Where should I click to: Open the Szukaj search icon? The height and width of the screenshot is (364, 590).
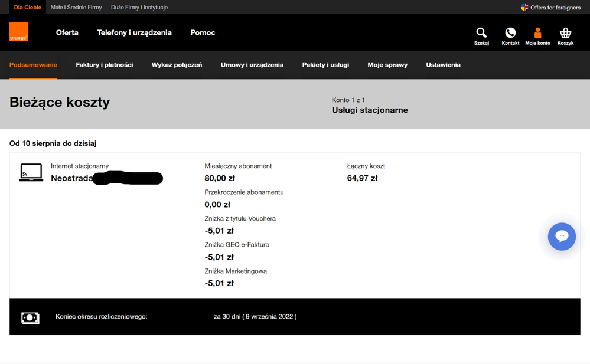click(x=481, y=33)
